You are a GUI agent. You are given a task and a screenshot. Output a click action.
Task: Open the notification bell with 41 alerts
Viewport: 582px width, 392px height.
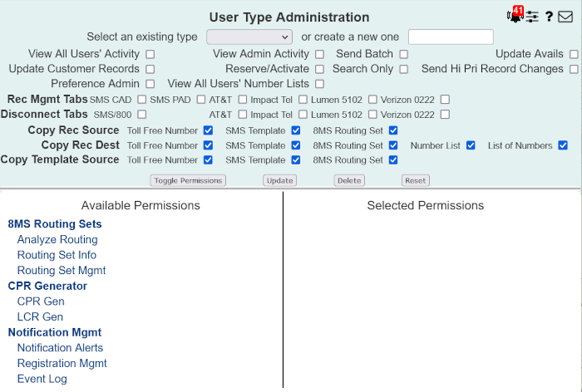(515, 15)
